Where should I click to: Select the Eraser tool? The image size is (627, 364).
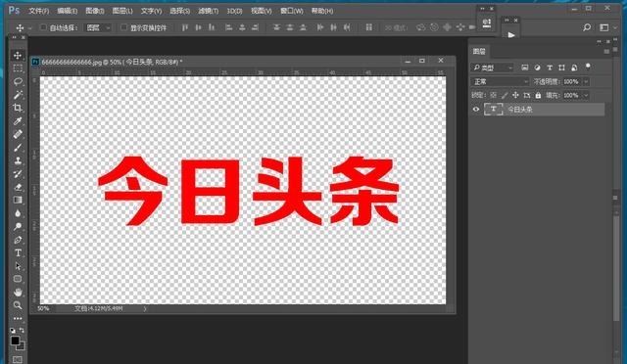[18, 187]
